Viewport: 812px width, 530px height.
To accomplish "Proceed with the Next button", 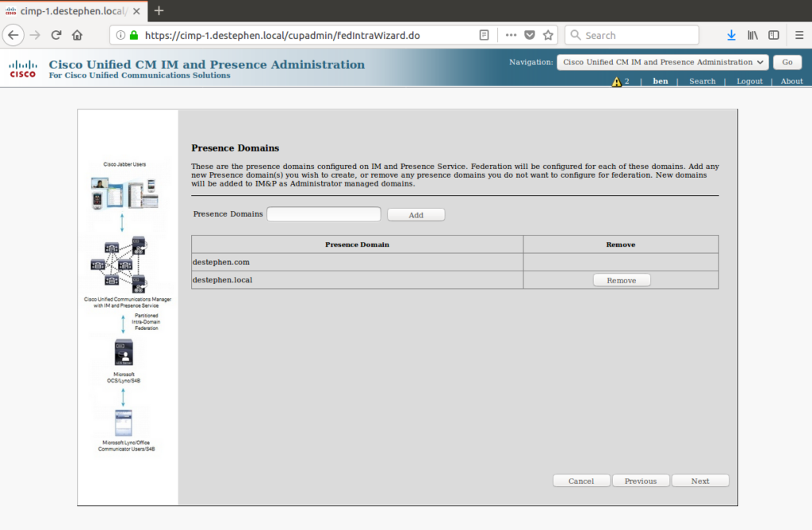I will [x=700, y=481].
